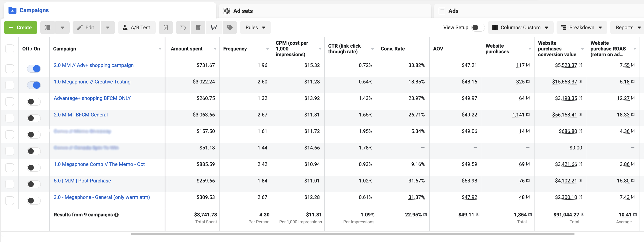
Task: Expand the Columns: Custom dropdown
Action: pyautogui.click(x=520, y=27)
